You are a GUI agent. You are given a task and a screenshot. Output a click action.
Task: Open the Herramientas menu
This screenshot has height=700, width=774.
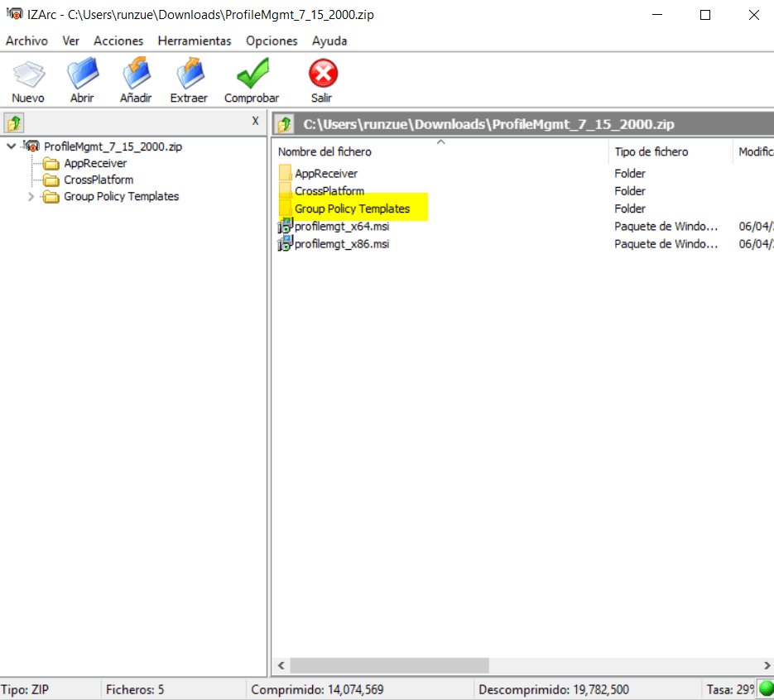(194, 41)
